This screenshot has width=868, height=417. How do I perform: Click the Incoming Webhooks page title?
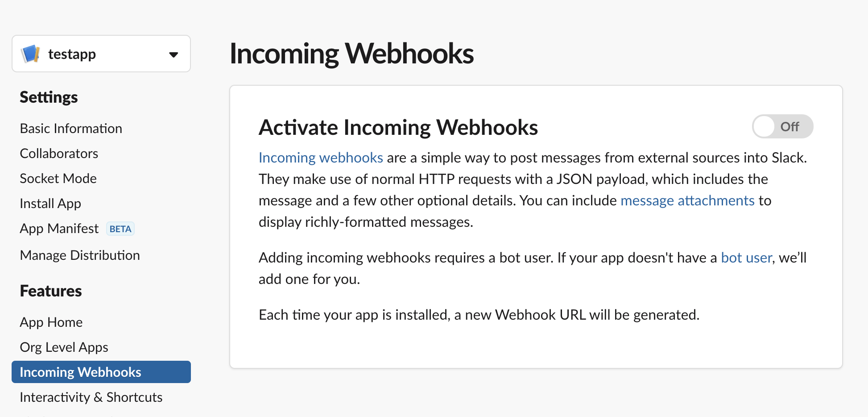[x=351, y=54]
